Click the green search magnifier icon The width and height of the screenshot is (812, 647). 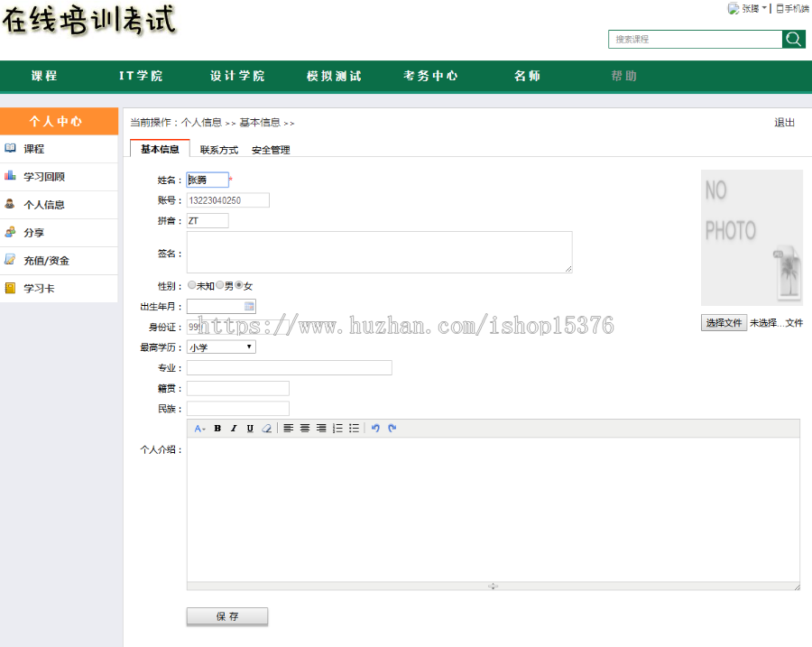point(793,40)
